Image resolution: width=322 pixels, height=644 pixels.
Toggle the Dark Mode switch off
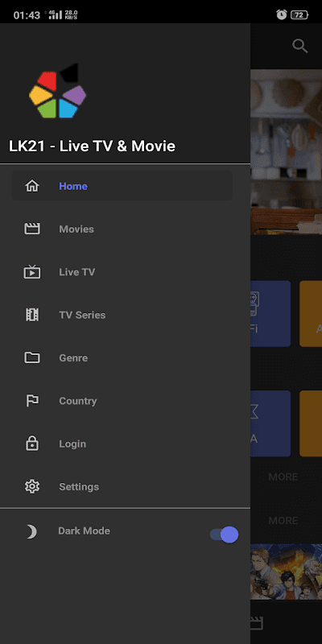click(225, 535)
